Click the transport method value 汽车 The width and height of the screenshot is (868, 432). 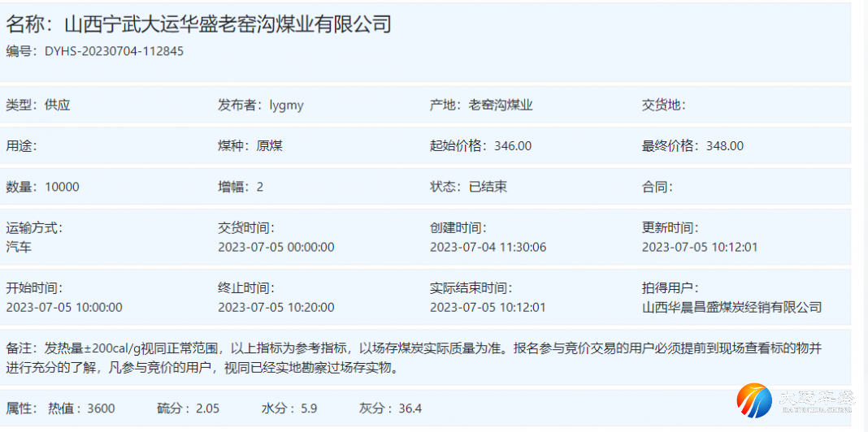pyautogui.click(x=19, y=247)
